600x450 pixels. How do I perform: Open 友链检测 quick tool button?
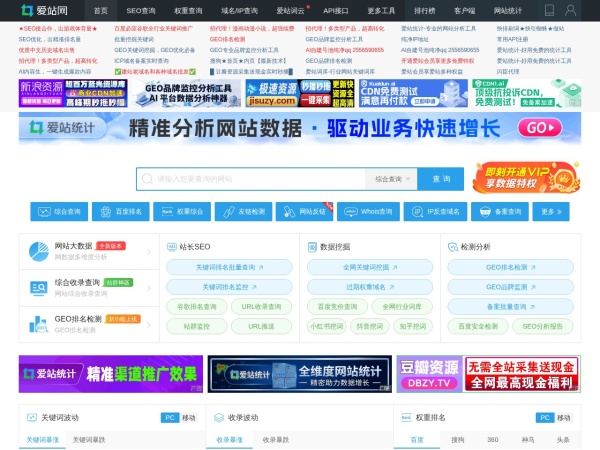(243, 212)
